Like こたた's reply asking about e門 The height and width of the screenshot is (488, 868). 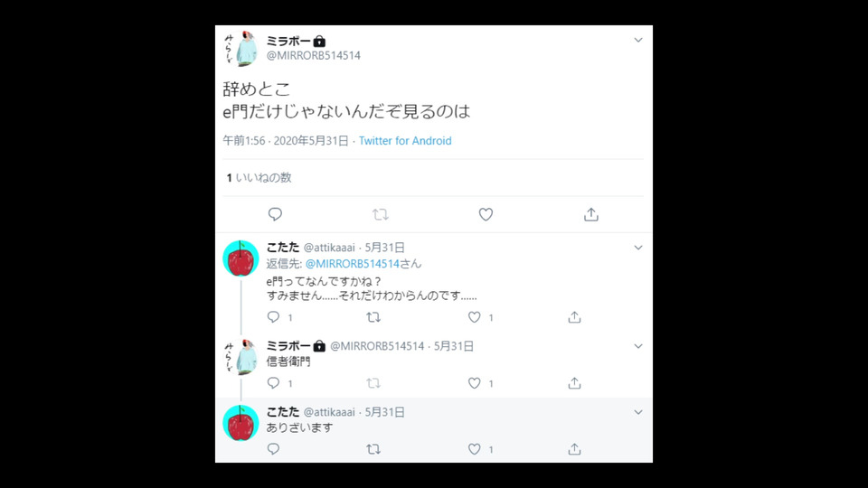475,317
